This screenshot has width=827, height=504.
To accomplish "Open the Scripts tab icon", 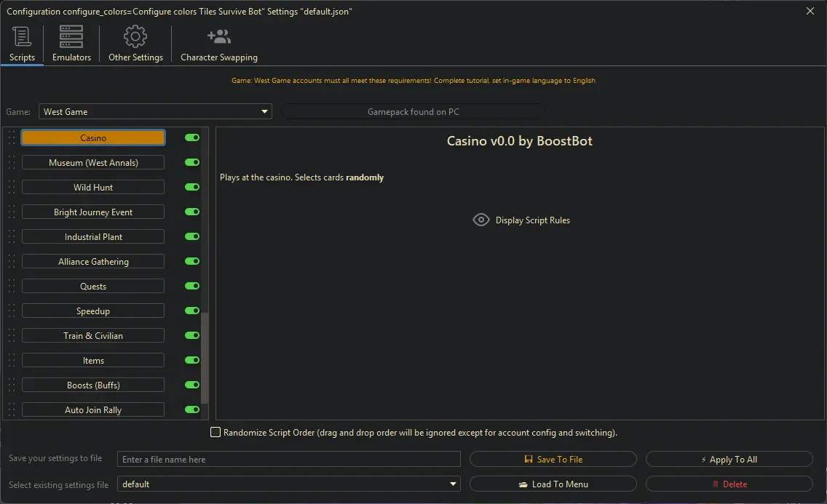I will (22, 36).
